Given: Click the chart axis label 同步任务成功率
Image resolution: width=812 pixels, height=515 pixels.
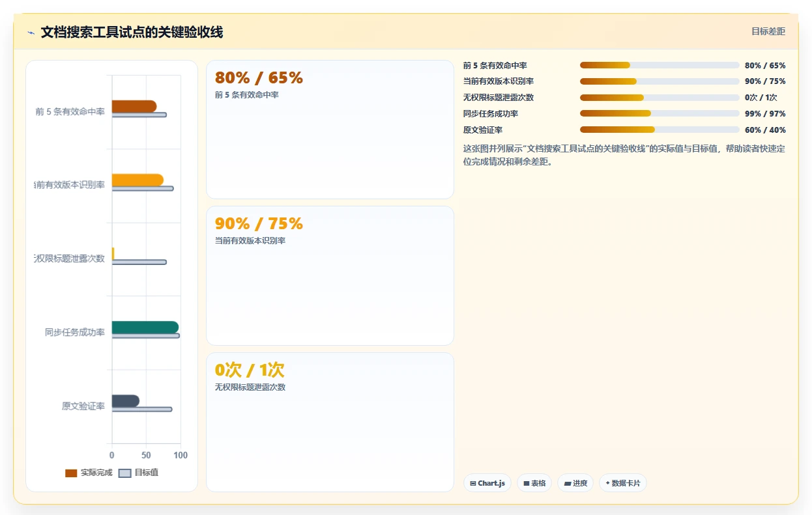Looking at the screenshot, I should pyautogui.click(x=75, y=333).
